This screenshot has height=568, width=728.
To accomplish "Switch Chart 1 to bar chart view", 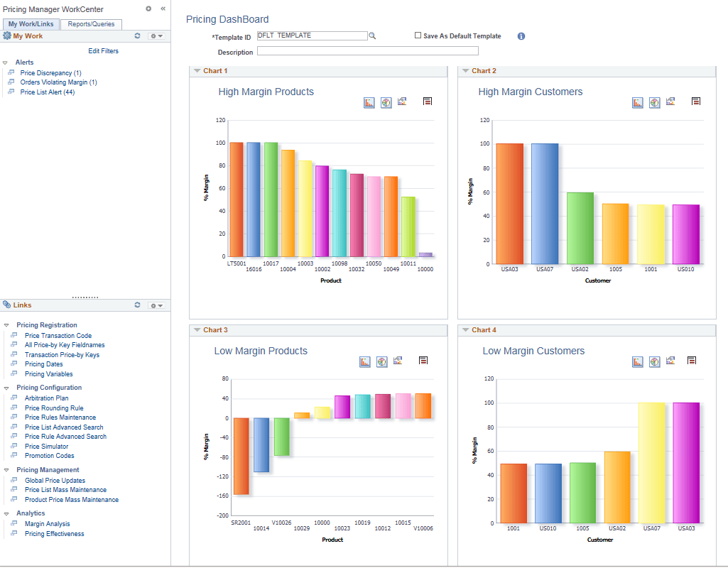I will click(x=369, y=102).
